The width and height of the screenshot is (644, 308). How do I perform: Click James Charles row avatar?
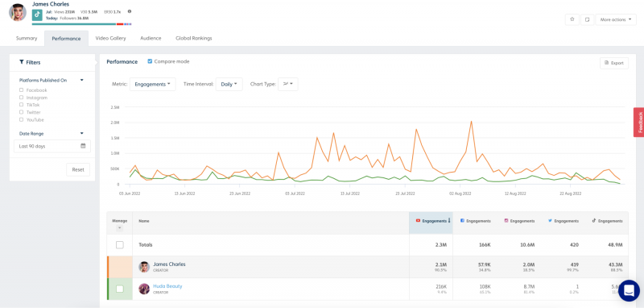pos(144,266)
